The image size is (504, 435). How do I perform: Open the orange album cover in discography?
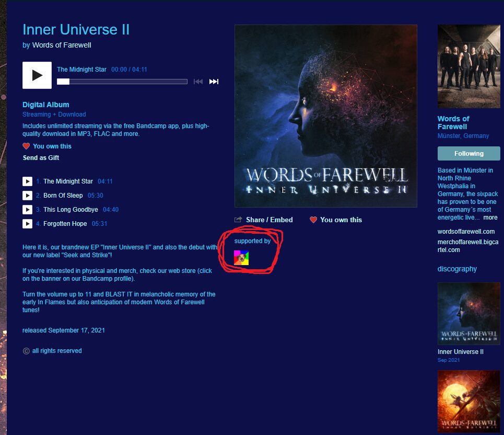coord(469,402)
